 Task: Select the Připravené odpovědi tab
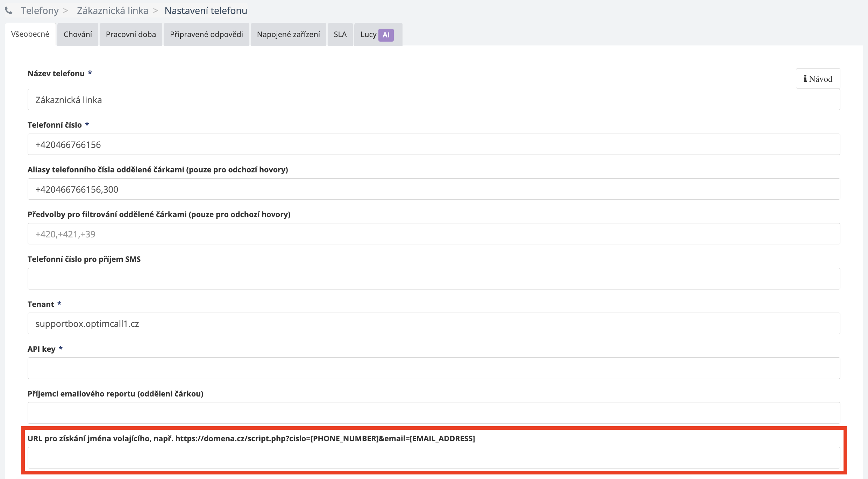[206, 34]
